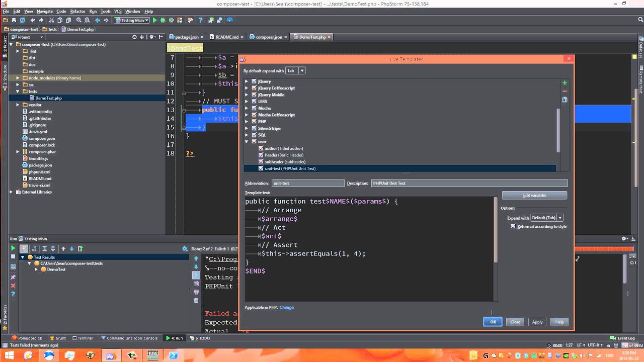Click the Description input field
This screenshot has height=362, width=644.
pyautogui.click(x=469, y=183)
